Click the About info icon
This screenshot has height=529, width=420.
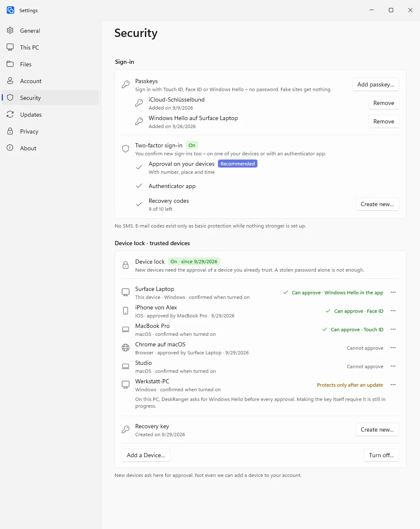coord(10,148)
